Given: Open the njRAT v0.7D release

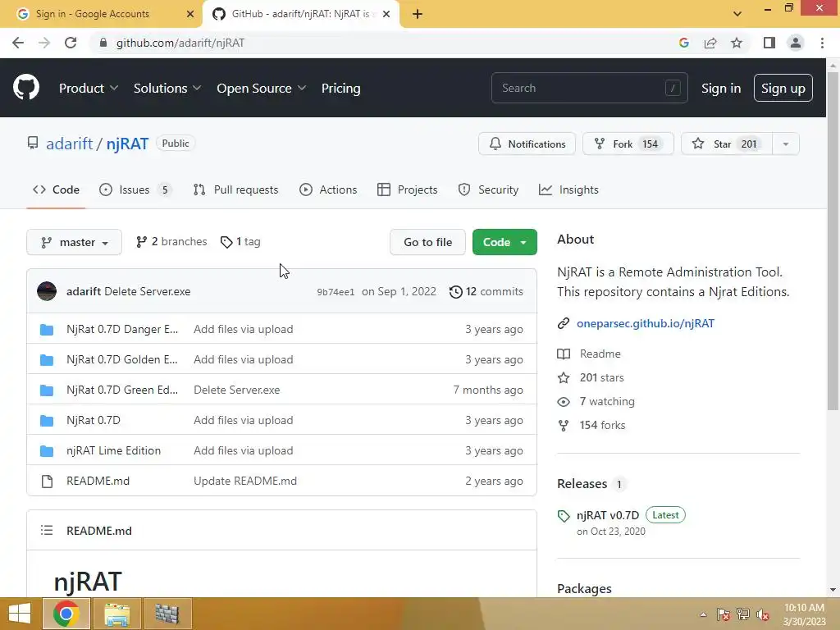Looking at the screenshot, I should pos(608,515).
